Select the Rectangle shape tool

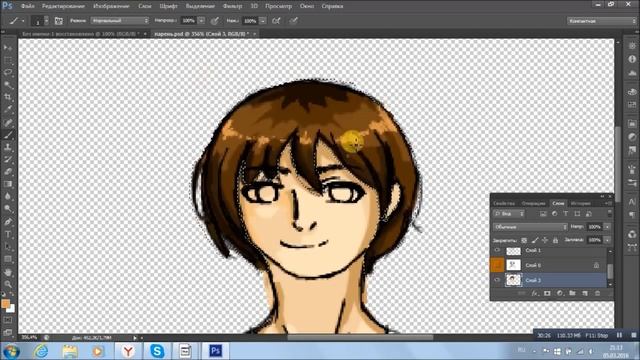point(8,259)
